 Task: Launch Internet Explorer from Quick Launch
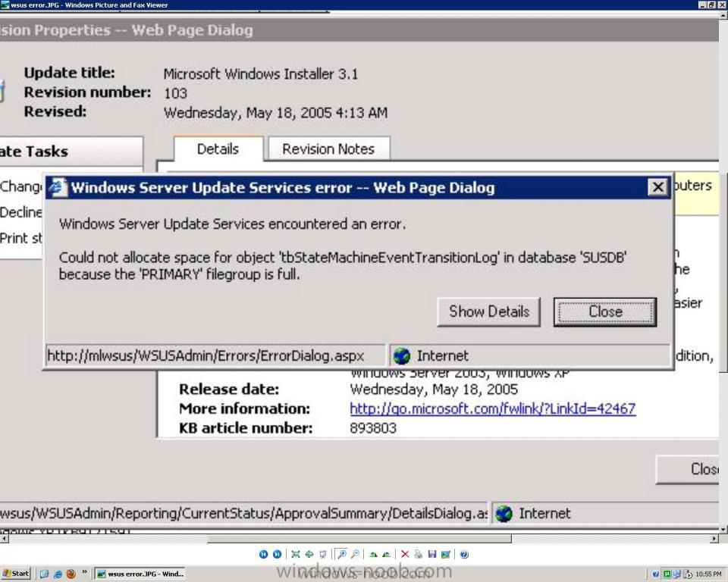click(x=58, y=574)
